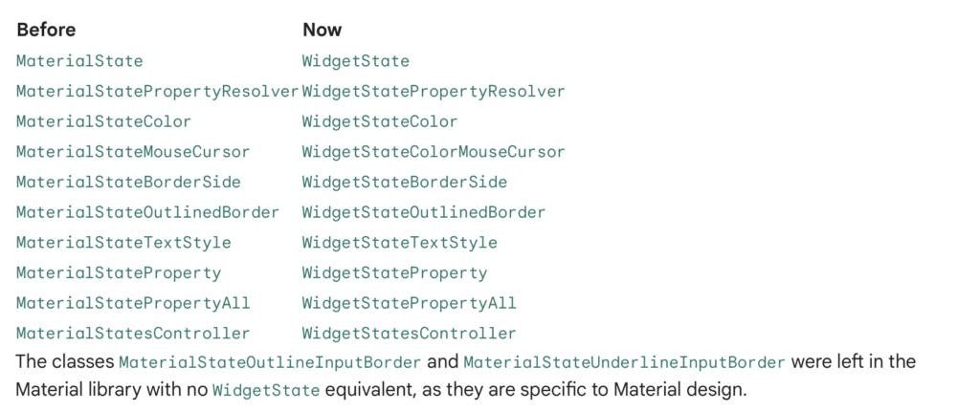This screenshot has width=980, height=412.
Task: Open the WidgetStateColor link
Action: (380, 122)
